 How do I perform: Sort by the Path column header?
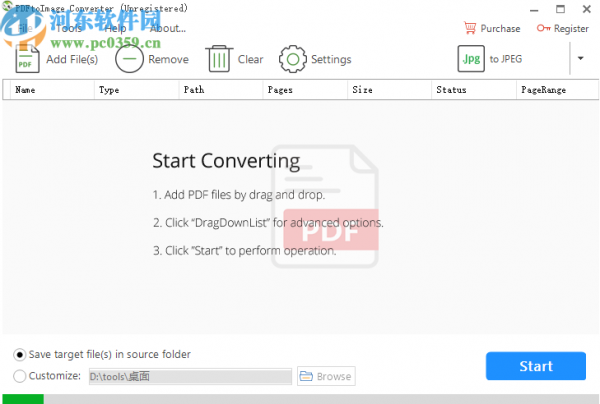tap(221, 90)
